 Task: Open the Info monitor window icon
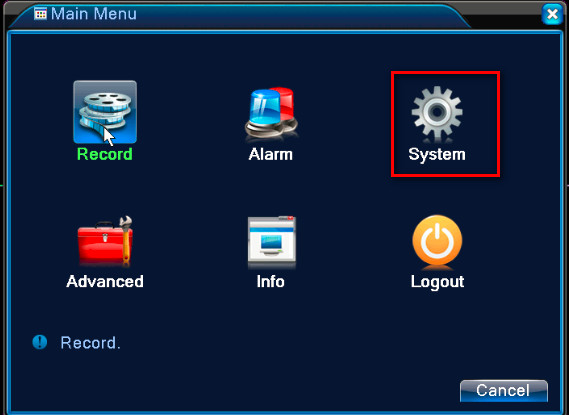(271, 242)
